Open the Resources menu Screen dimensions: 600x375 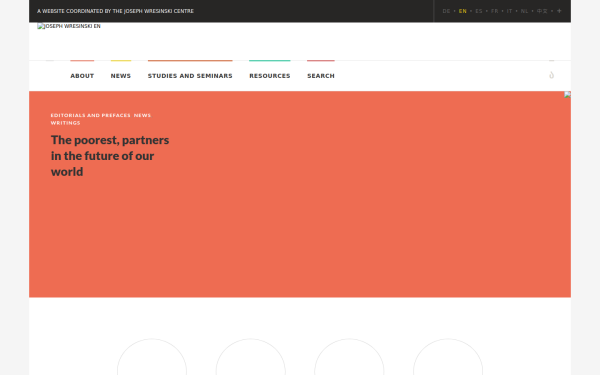coord(270,76)
